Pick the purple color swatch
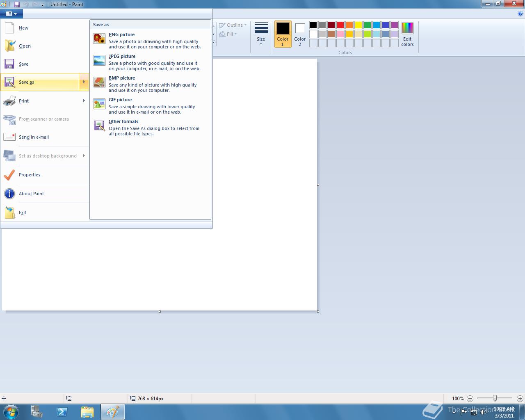This screenshot has height=420, width=525. [395, 25]
